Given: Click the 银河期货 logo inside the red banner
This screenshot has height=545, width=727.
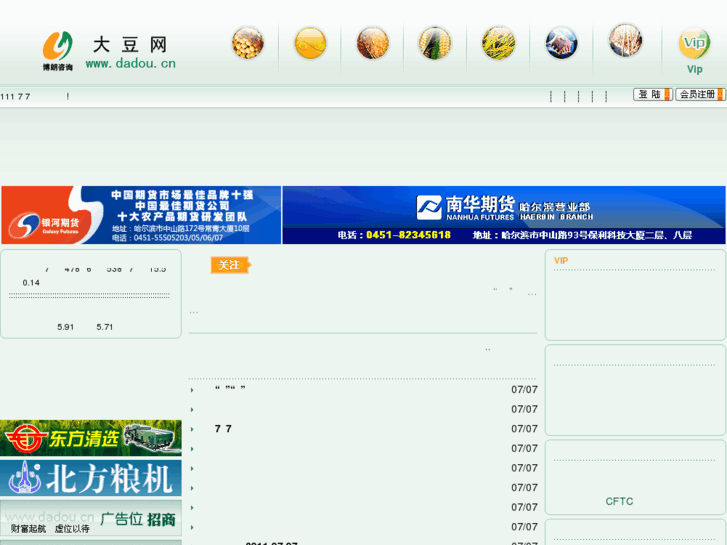Looking at the screenshot, I should coord(45,225).
